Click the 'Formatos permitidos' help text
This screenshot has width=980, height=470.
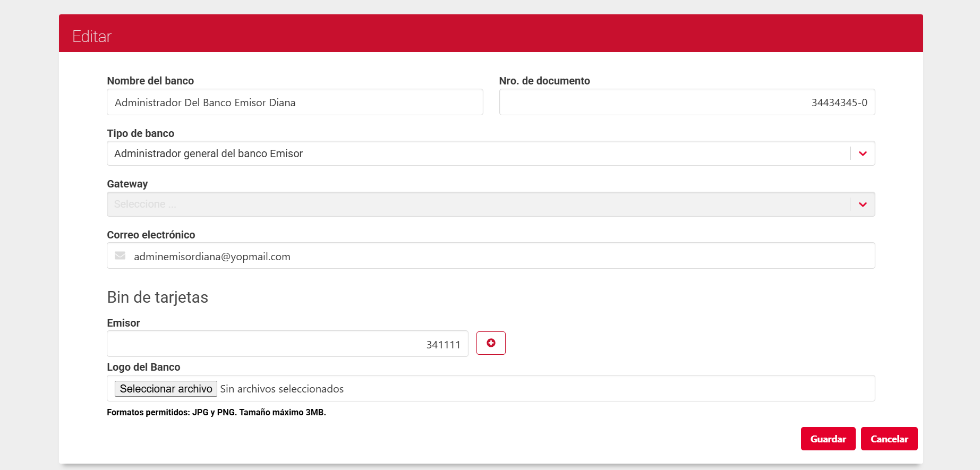pos(216,412)
